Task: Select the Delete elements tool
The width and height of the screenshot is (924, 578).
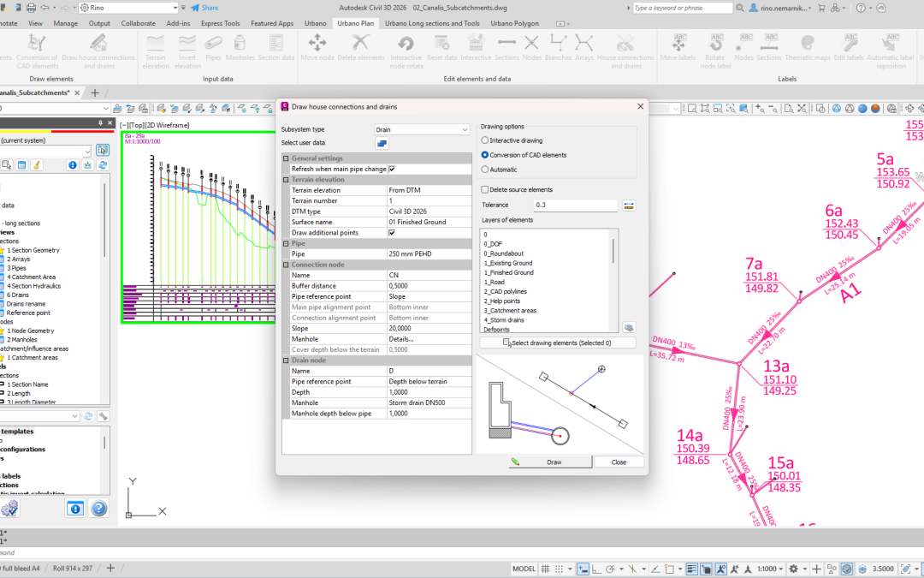Action: click(x=361, y=48)
